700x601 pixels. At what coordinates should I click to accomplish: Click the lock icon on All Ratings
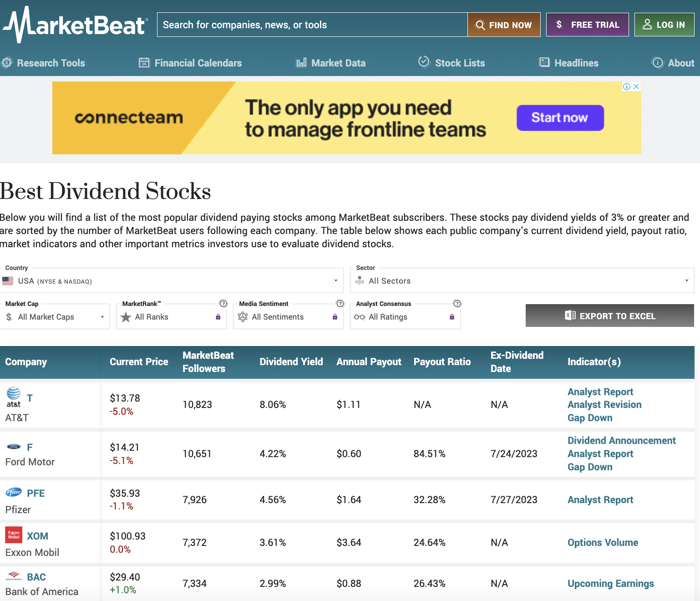(452, 317)
